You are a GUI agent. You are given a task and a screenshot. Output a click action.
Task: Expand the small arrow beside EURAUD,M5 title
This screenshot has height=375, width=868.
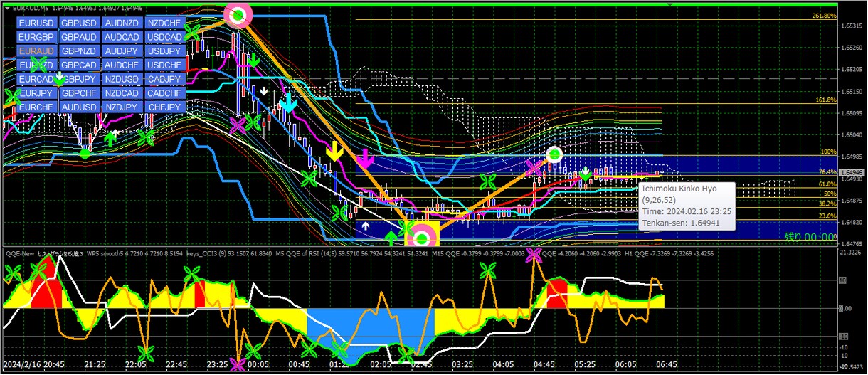[6, 7]
